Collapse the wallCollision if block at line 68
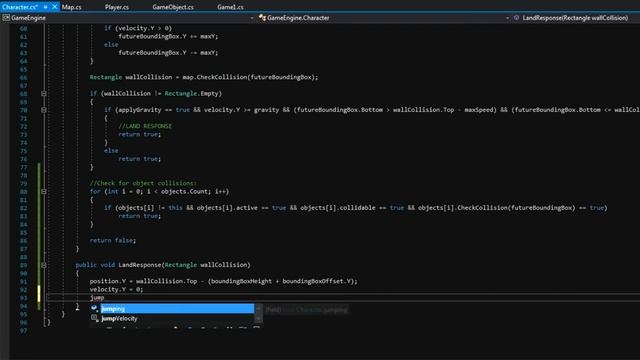 tap(44, 93)
